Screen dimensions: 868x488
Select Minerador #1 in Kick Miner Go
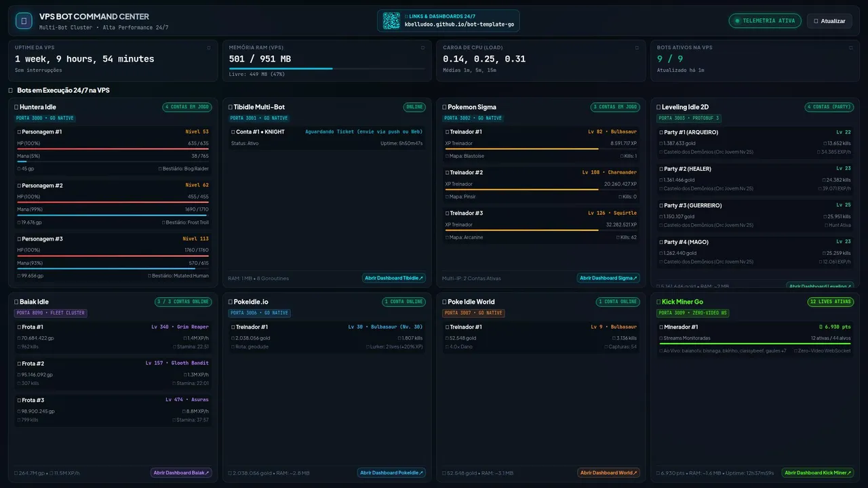755,338
